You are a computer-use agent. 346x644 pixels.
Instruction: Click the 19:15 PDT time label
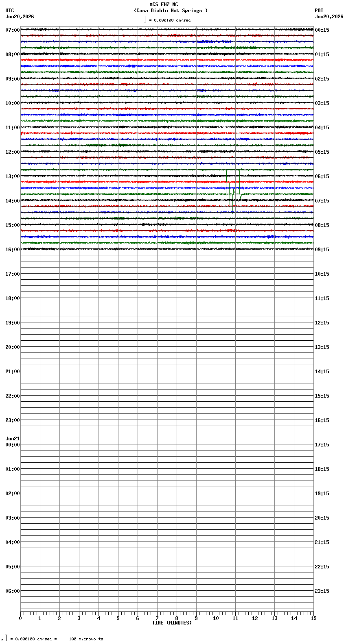point(322,494)
